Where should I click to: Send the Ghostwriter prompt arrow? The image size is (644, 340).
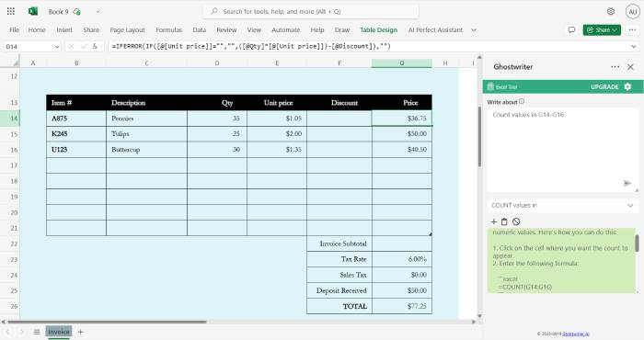(x=627, y=183)
